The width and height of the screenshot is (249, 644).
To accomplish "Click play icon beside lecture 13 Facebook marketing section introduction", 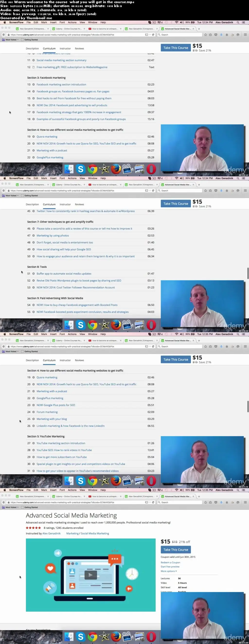I will [x=33, y=85].
